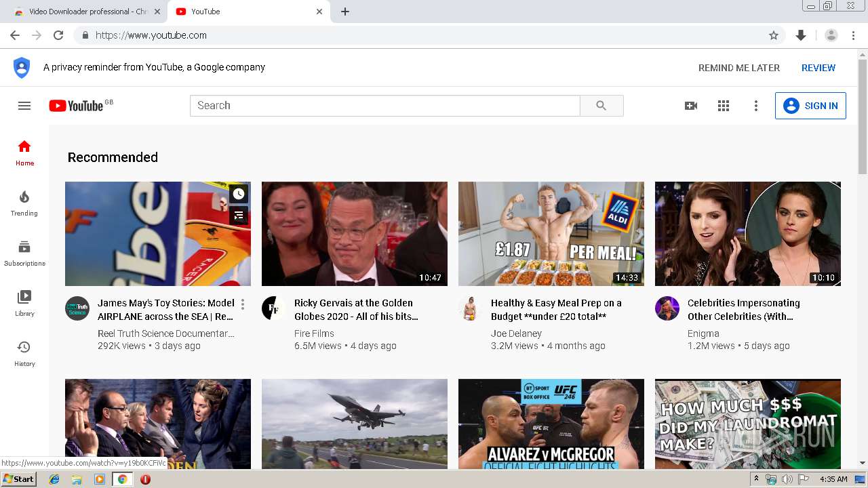Screen dimensions: 868x488
Task: Open Trending in sidebar
Action: (x=24, y=203)
